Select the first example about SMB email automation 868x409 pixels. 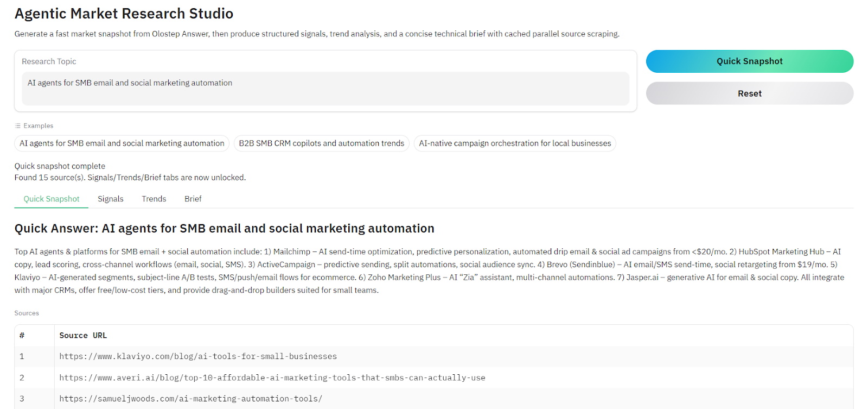[x=122, y=143]
